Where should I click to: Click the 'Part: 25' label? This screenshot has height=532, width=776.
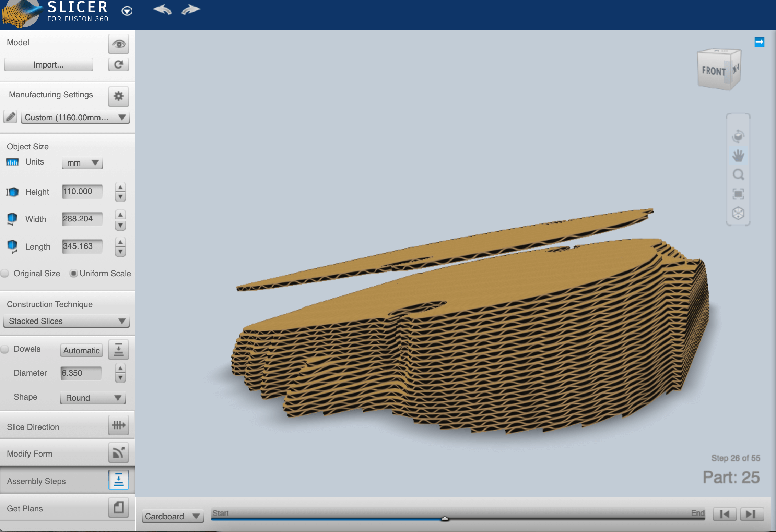pos(731,477)
